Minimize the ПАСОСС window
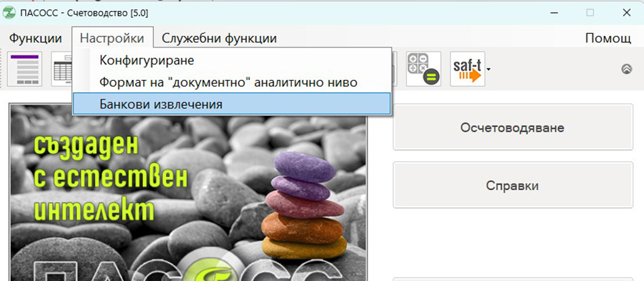644x281 pixels. pos(554,13)
